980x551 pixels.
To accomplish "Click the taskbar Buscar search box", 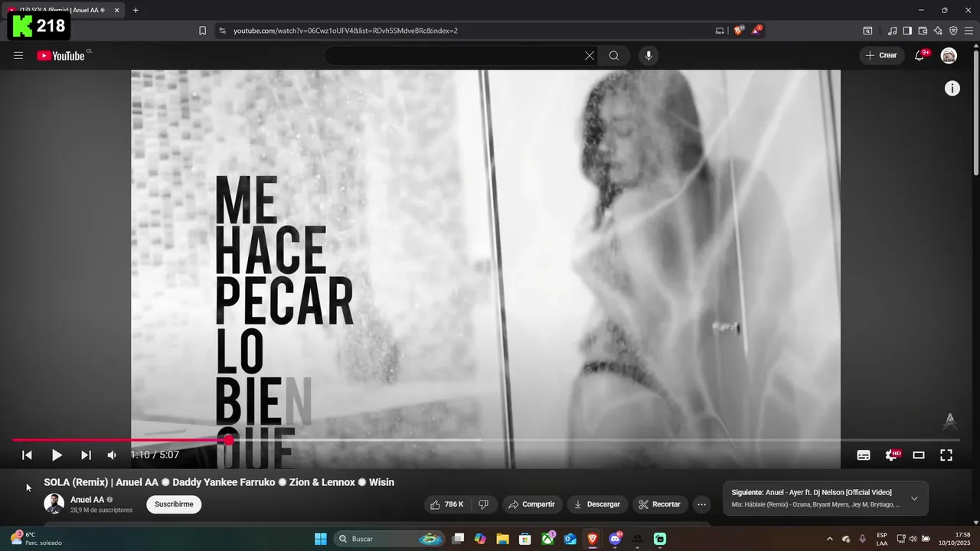I will (390, 539).
